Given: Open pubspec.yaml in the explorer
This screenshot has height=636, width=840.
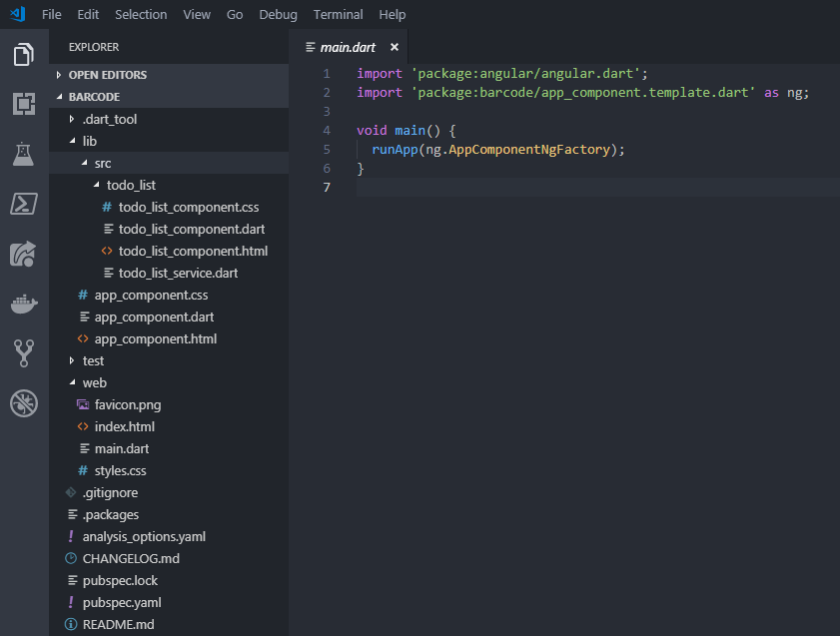Looking at the screenshot, I should (x=121, y=602).
